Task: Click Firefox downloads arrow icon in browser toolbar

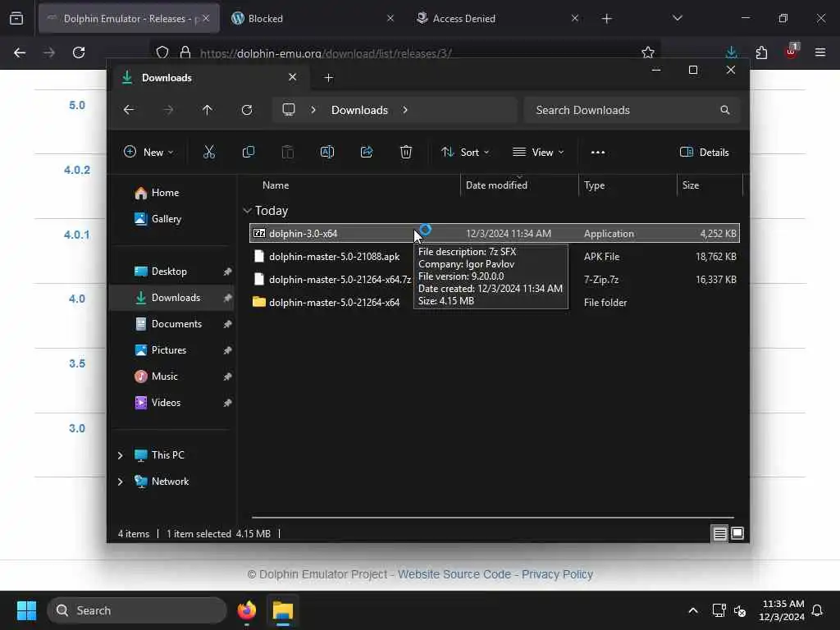Action: [x=731, y=52]
